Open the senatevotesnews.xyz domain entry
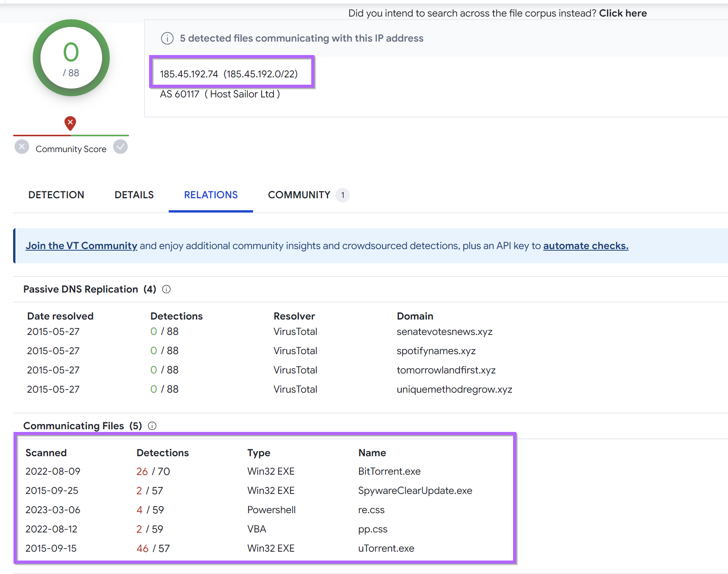Viewport: 728px width, 574px height. pyautogui.click(x=445, y=331)
